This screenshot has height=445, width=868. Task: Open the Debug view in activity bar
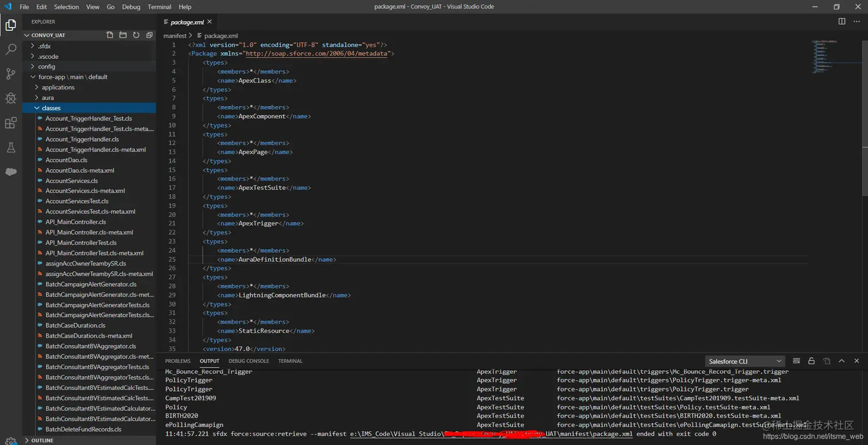click(10, 98)
